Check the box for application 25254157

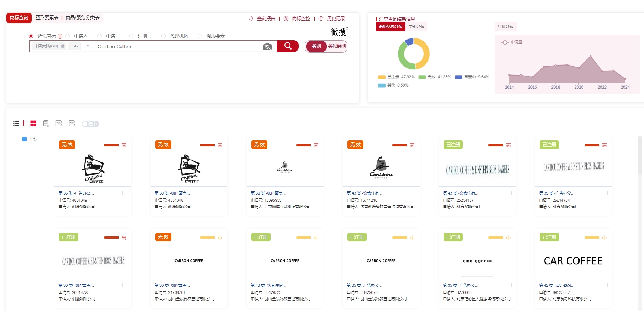[x=509, y=193]
